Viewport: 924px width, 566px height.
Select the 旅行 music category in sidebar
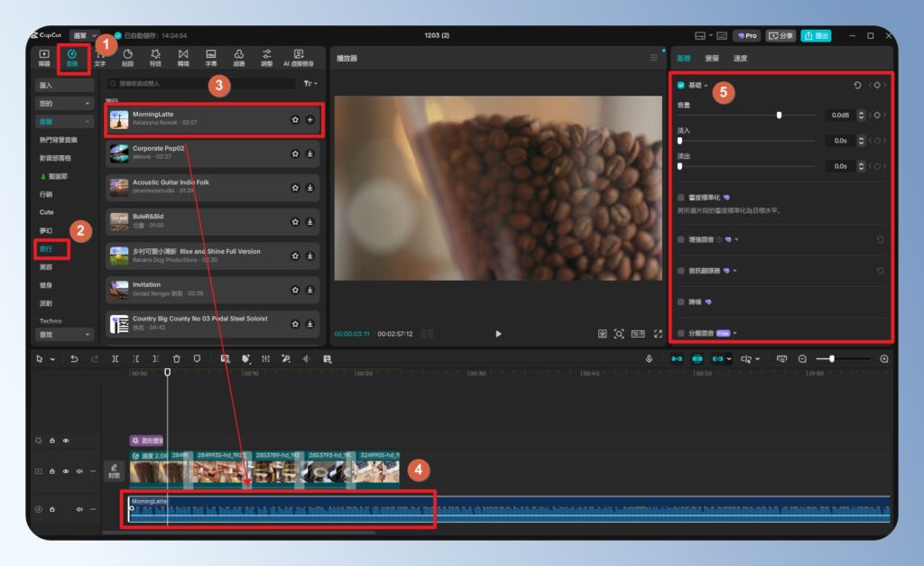tap(47, 251)
